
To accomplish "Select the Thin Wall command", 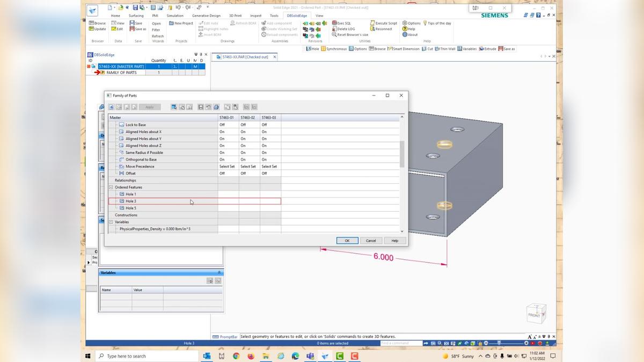I will pos(445,49).
